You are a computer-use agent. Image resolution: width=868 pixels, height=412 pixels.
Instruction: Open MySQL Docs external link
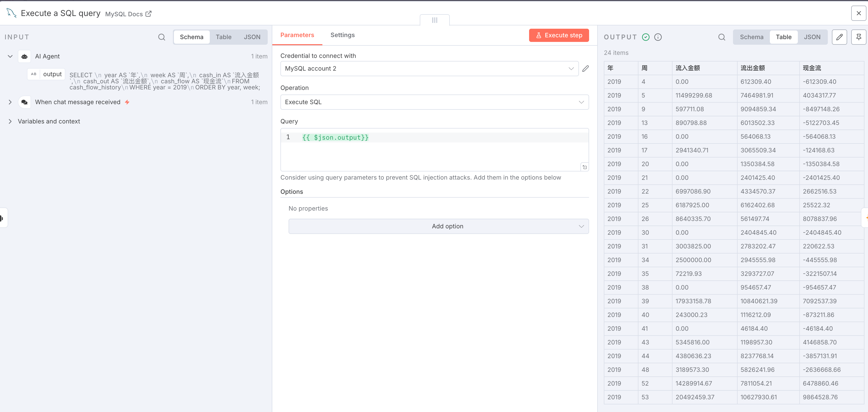pos(128,14)
